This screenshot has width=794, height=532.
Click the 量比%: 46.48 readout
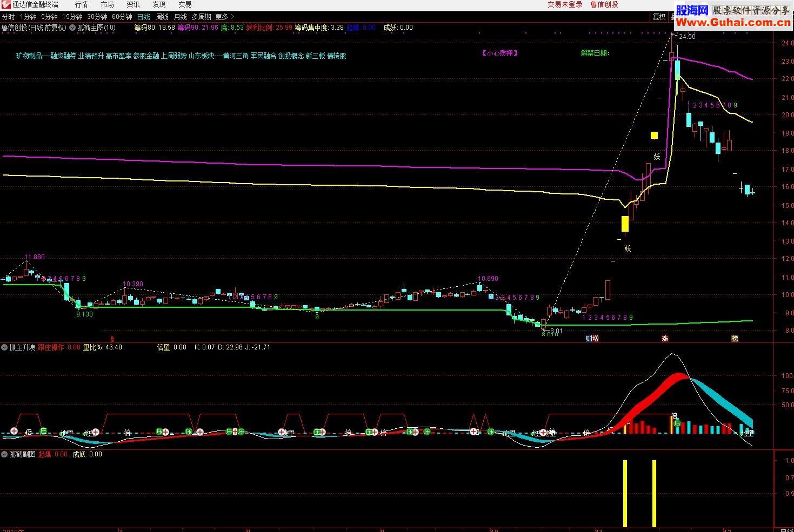102,347
